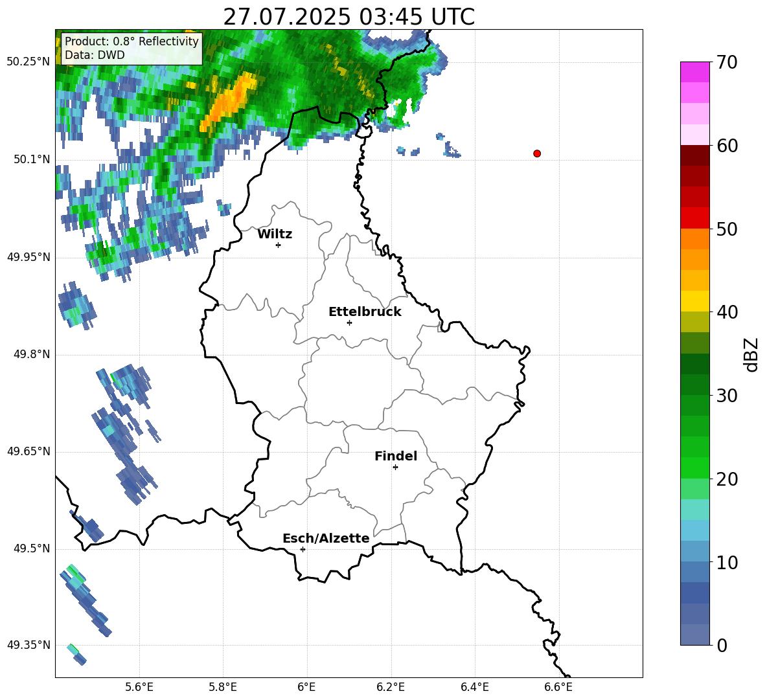The width and height of the screenshot is (767, 700).
Task: Click the Data: DWD label
Action: click(x=95, y=55)
